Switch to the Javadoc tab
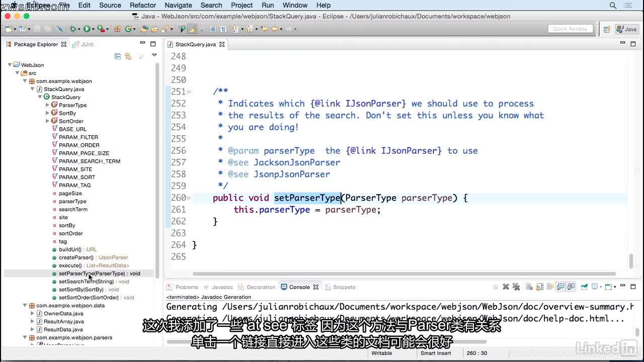The height and width of the screenshot is (362, 644). pos(218,287)
